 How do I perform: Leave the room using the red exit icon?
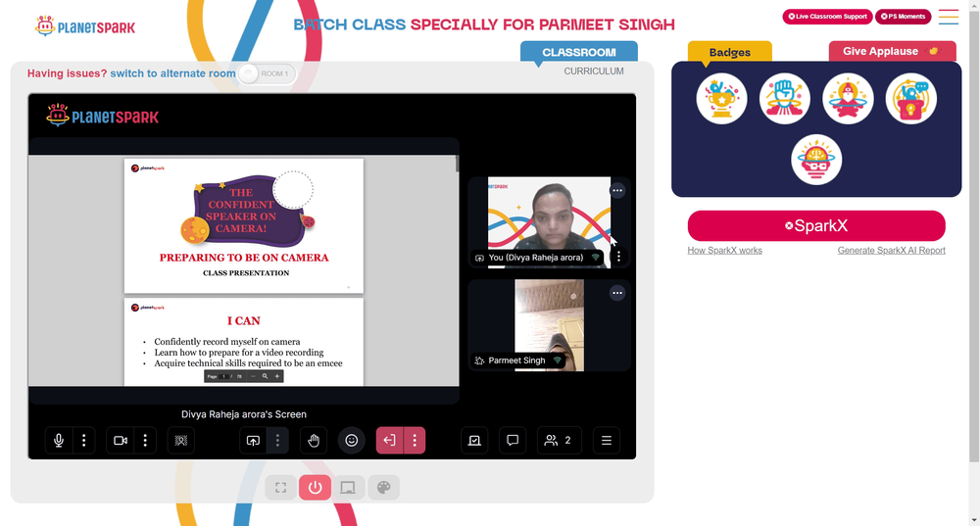(389, 441)
